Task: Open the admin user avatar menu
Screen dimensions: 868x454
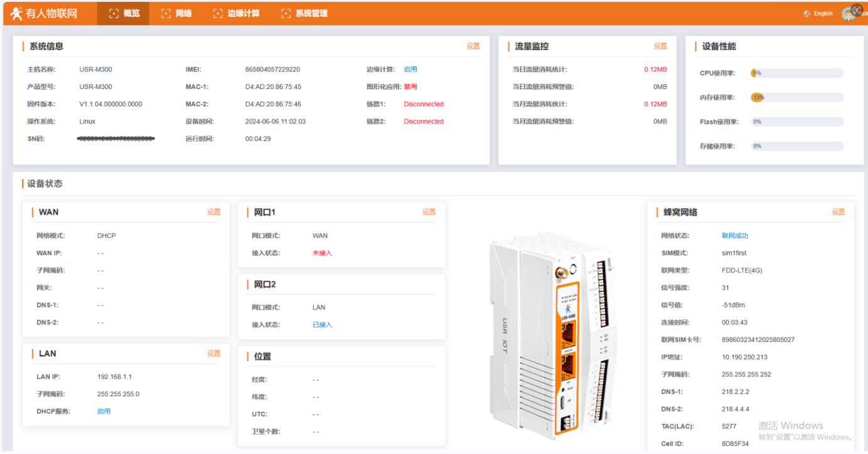Action: point(849,14)
